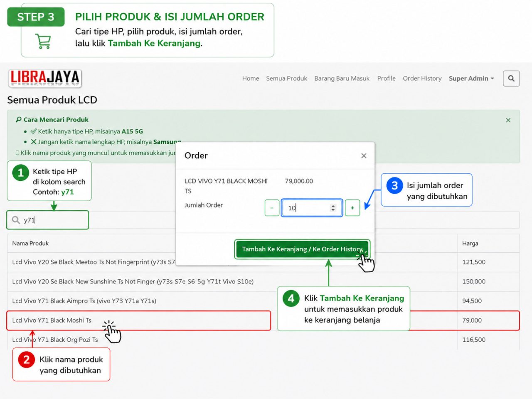Click price 116,500
532x399 pixels.
474,340
